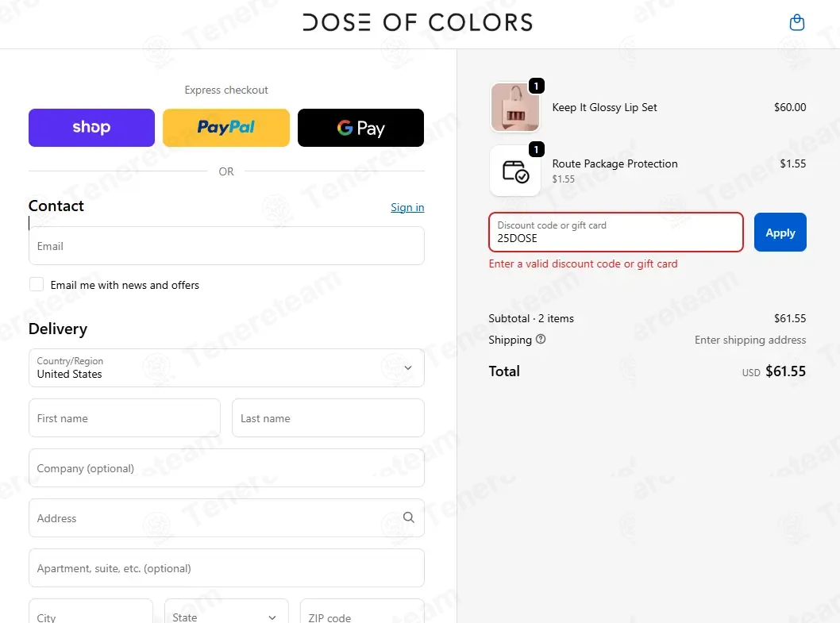Image resolution: width=840 pixels, height=623 pixels.
Task: Enable email me with news and offers
Action: (37, 284)
